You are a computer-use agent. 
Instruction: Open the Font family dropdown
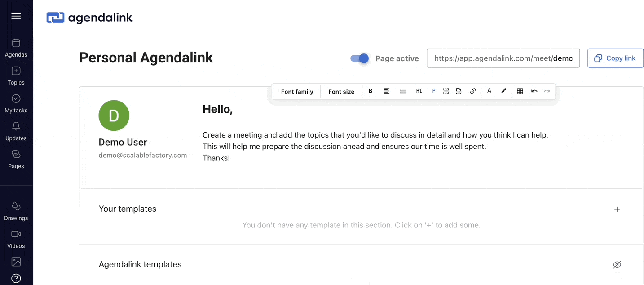pos(297,92)
